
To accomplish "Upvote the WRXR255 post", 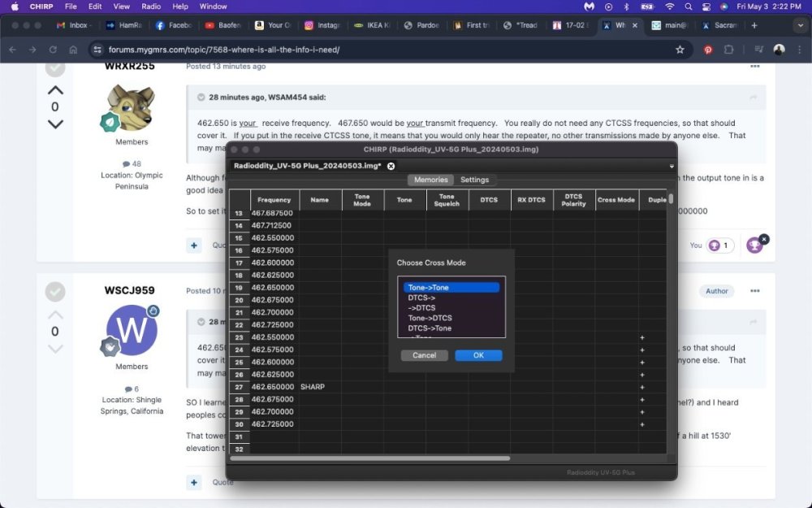I will (55, 89).
